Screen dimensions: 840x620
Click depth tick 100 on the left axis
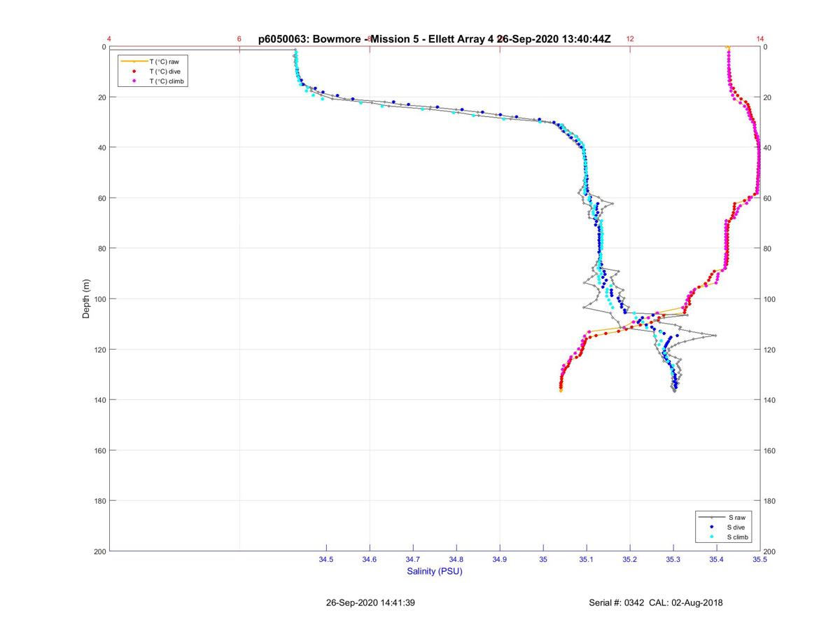pyautogui.click(x=100, y=299)
